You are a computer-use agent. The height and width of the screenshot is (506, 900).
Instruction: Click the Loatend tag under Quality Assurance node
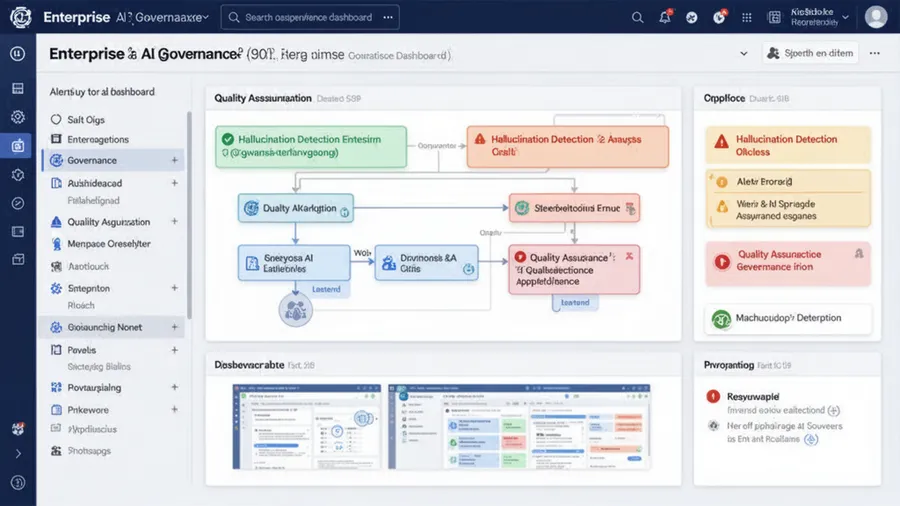pyautogui.click(x=575, y=302)
